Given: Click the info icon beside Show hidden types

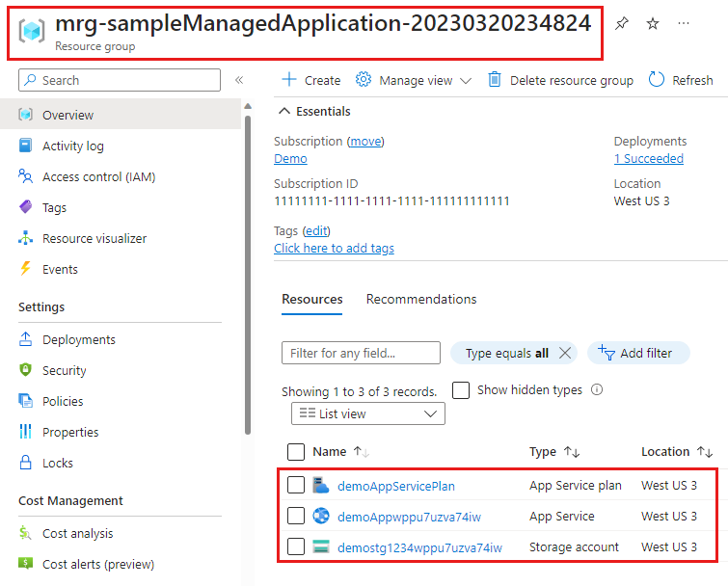Looking at the screenshot, I should 596,390.
